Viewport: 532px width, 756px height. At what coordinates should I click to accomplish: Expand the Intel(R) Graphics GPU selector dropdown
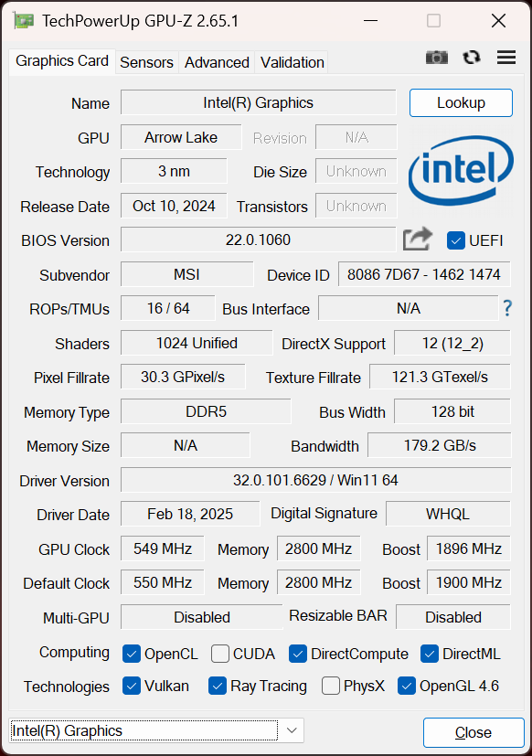point(156,730)
